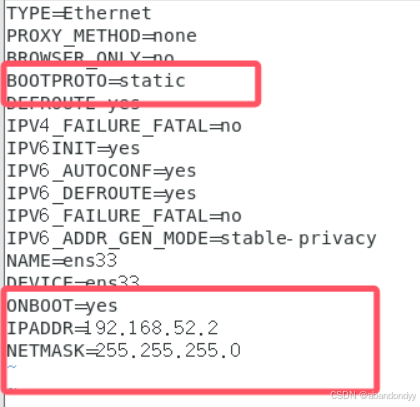Click the NAME=ens33 line
The height and width of the screenshot is (407, 420).
coord(62,261)
